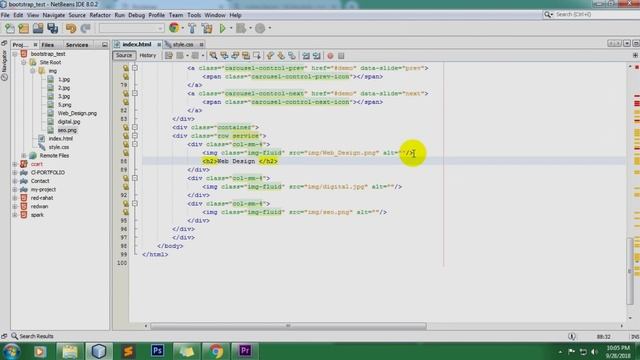Click Find Next Occurrence icon
The height and width of the screenshot is (360, 640).
pyautogui.click(x=235, y=56)
